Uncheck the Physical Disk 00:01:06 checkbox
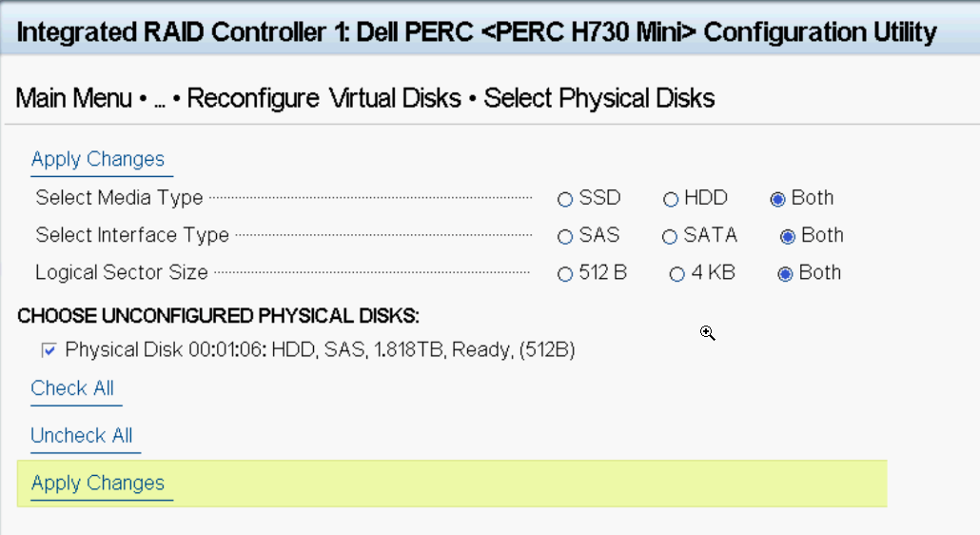The image size is (980, 535). point(49,350)
